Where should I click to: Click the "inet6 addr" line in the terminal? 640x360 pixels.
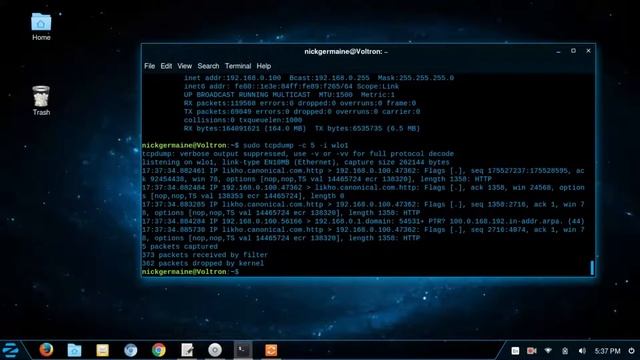(291, 87)
